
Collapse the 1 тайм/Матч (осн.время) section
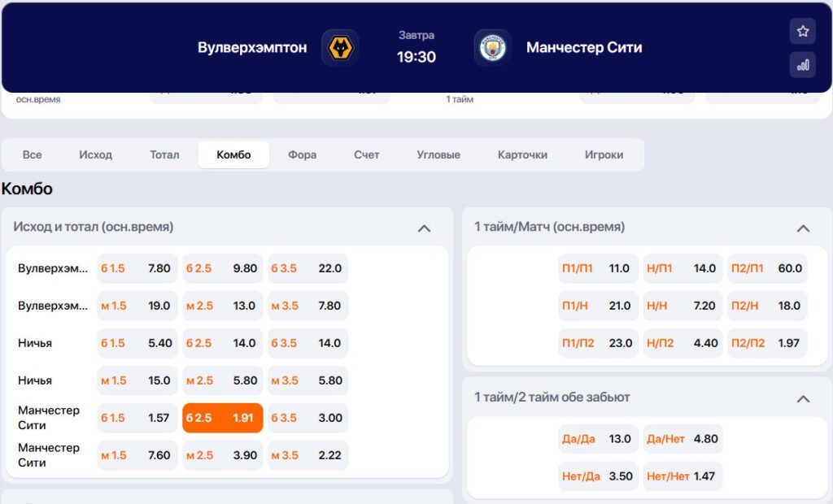(x=803, y=228)
